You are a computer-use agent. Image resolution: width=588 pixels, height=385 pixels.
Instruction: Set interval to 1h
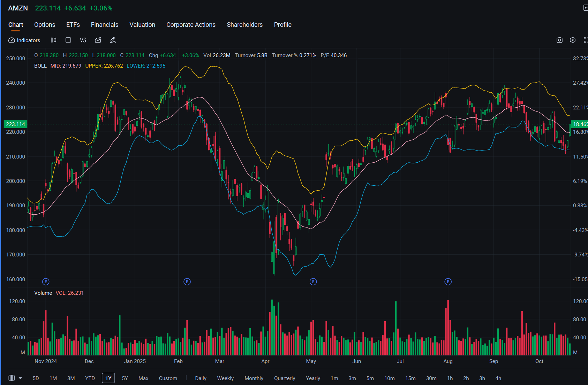click(450, 378)
